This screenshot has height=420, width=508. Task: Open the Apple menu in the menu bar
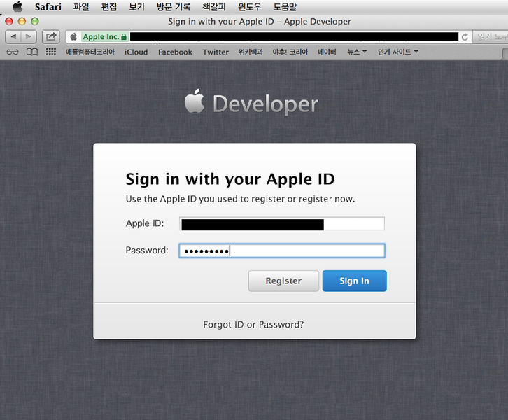tap(17, 7)
